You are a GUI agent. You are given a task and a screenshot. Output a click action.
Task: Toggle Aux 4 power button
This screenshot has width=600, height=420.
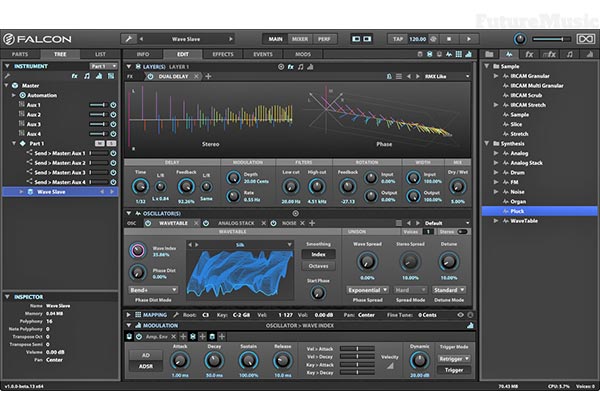113,134
